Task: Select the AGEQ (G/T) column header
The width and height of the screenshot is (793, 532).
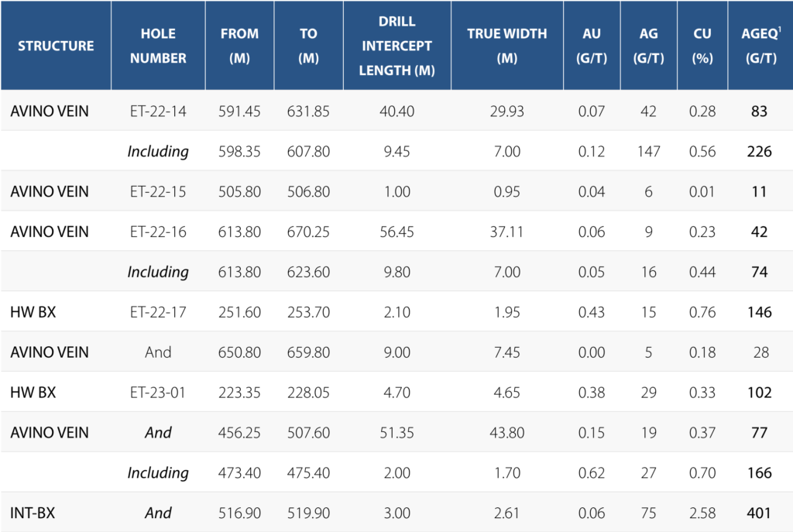Action: (x=759, y=46)
